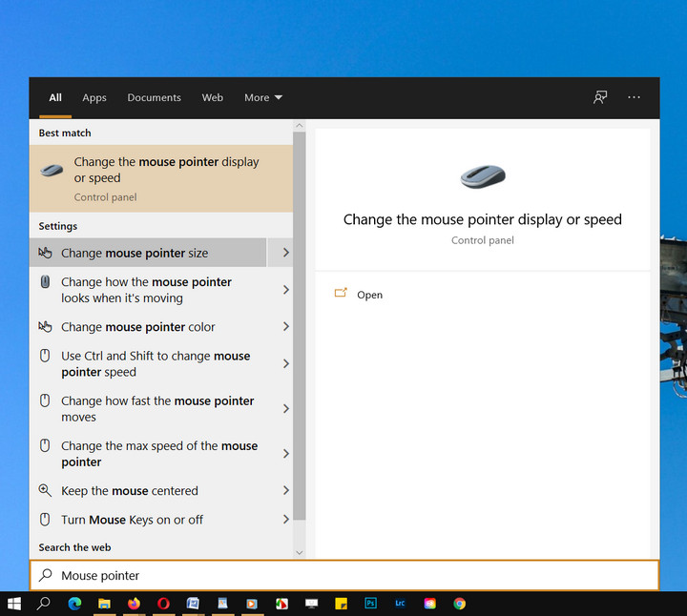The height and width of the screenshot is (616, 687).
Task: Open Photoshop from the taskbar
Action: [370, 604]
